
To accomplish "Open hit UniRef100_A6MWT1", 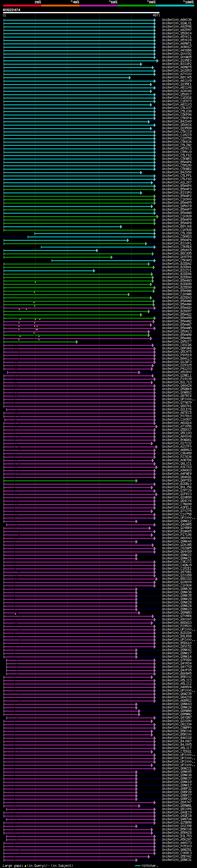I will (x=177, y=43).
